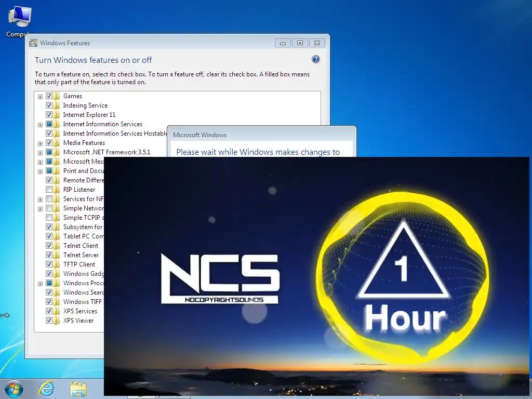Open help in Windows Features dialog
Screen dimensions: 532x399
click(315, 59)
